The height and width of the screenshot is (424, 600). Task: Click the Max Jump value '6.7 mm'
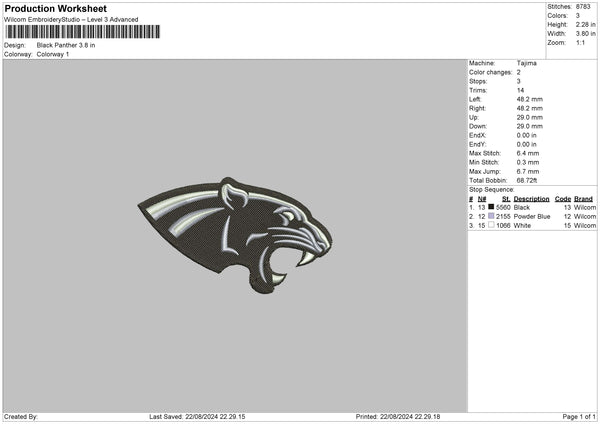pyautogui.click(x=528, y=171)
